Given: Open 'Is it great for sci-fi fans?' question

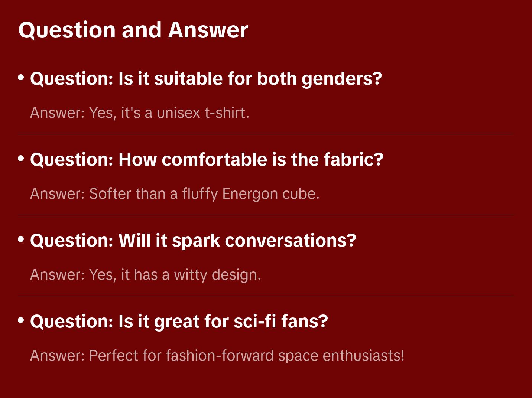Looking at the screenshot, I should click(179, 322).
